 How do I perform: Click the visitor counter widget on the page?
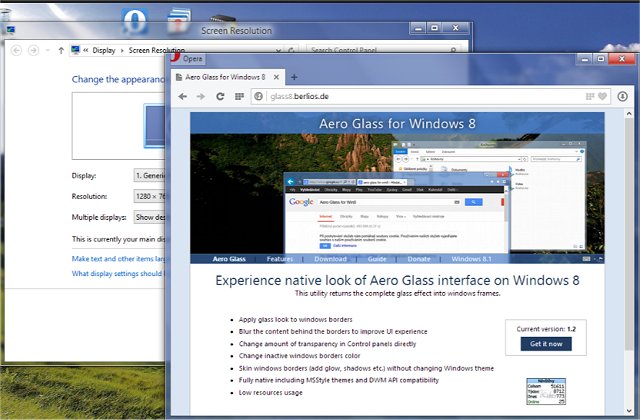546,391
